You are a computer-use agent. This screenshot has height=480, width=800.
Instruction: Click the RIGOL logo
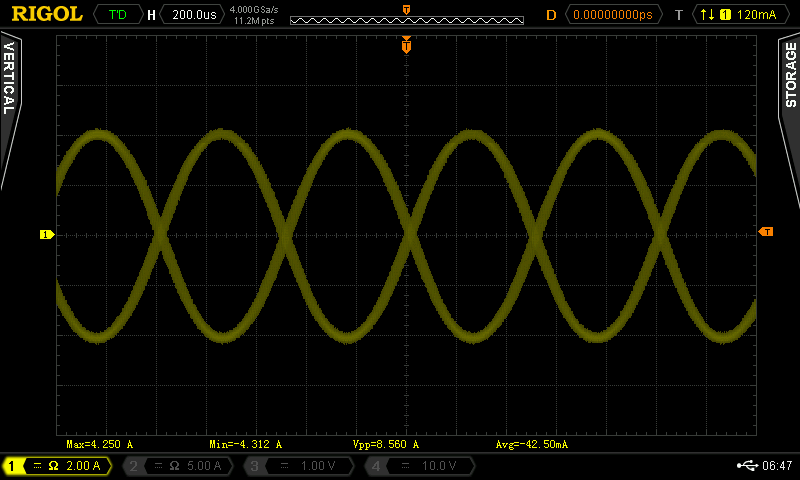click(x=47, y=14)
